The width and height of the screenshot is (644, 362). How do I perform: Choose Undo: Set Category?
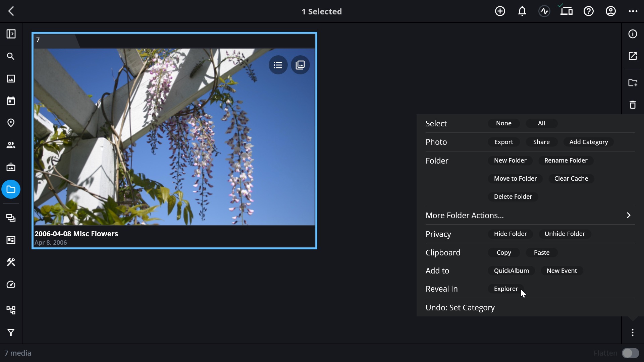coord(460,307)
